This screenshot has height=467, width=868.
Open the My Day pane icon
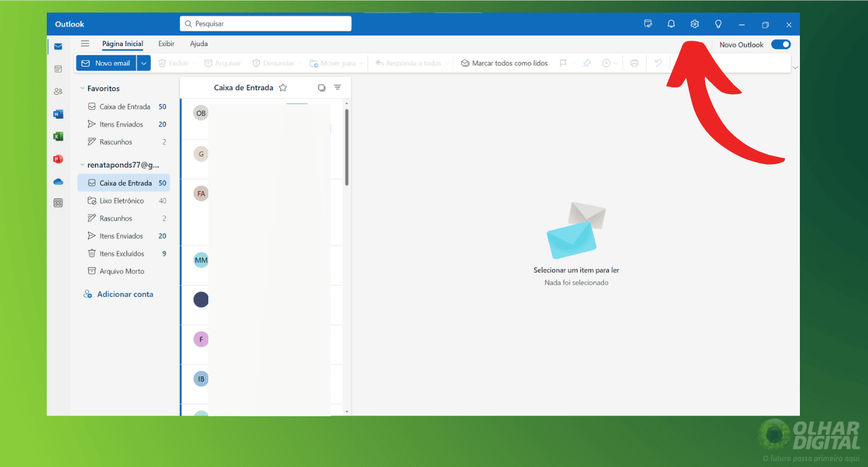coord(648,24)
